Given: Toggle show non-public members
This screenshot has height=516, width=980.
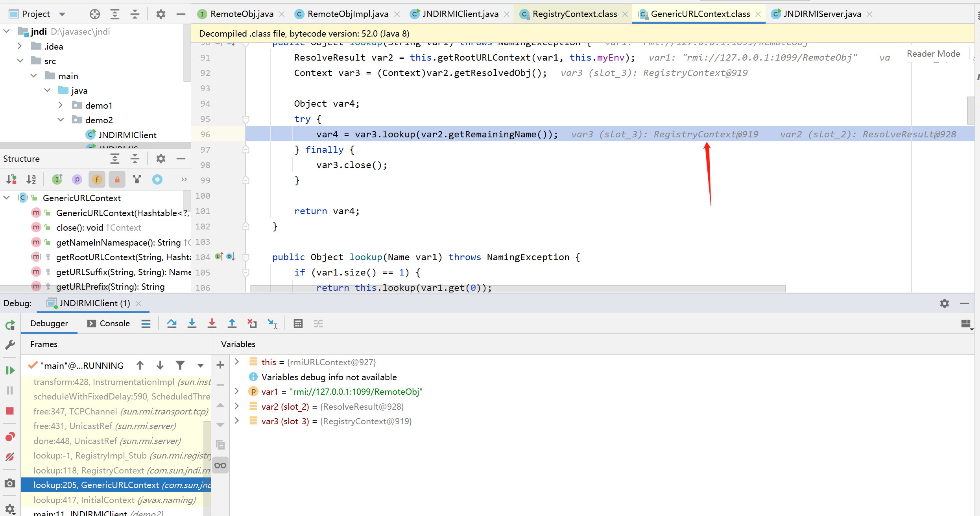Looking at the screenshot, I should pyautogui.click(x=117, y=179).
